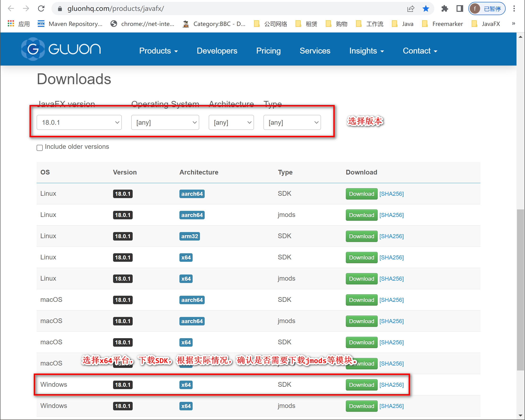Open the Architecture filter dropdown
The width and height of the screenshot is (525, 420).
click(x=231, y=122)
